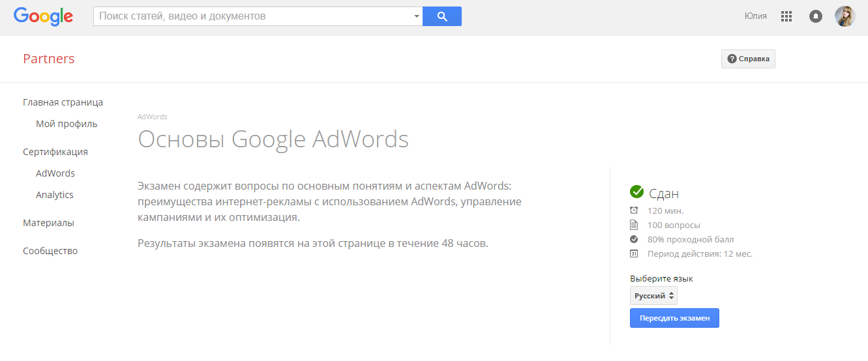Open AdWords certification in sidebar

point(55,173)
